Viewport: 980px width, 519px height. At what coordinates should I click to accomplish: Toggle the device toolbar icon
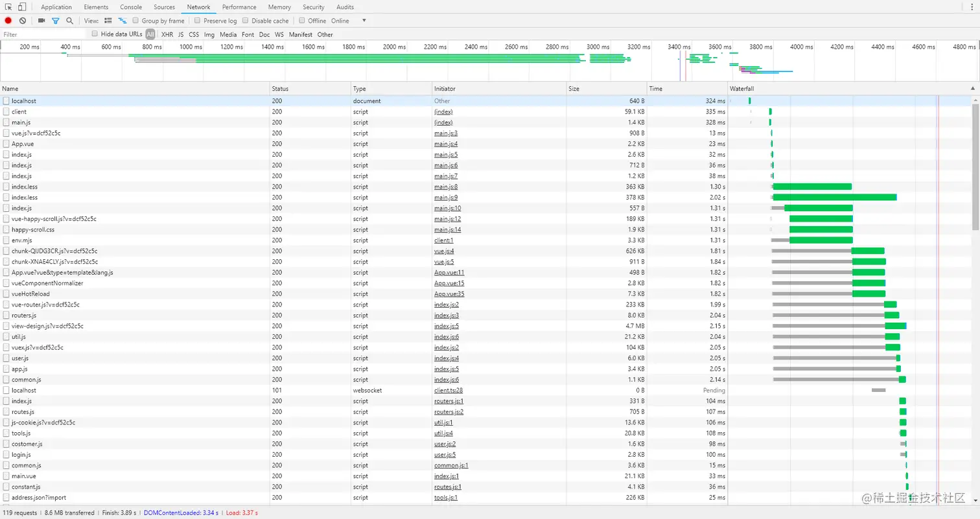22,7
